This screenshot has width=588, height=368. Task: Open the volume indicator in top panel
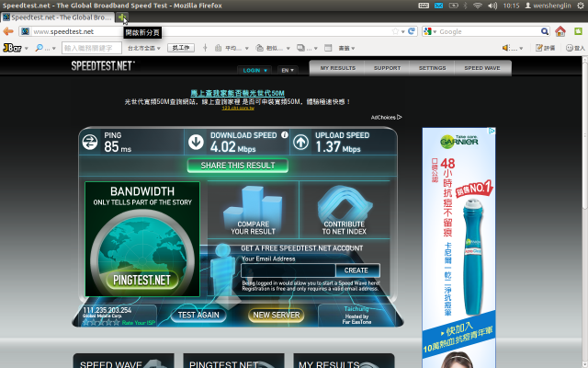point(492,6)
